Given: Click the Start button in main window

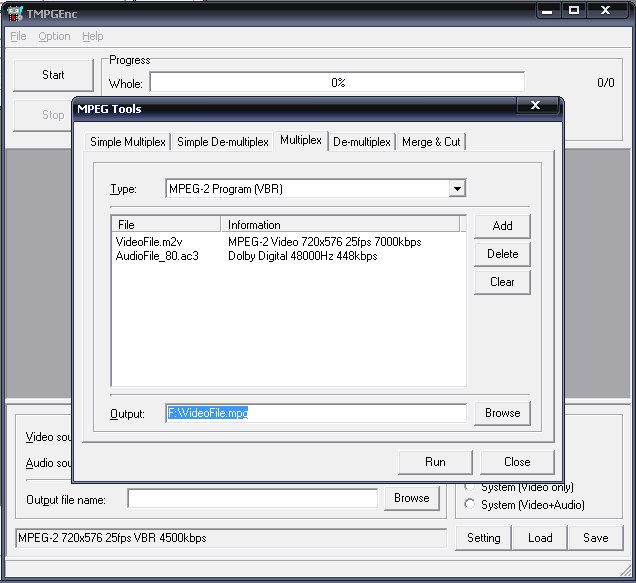Looking at the screenshot, I should point(53,75).
